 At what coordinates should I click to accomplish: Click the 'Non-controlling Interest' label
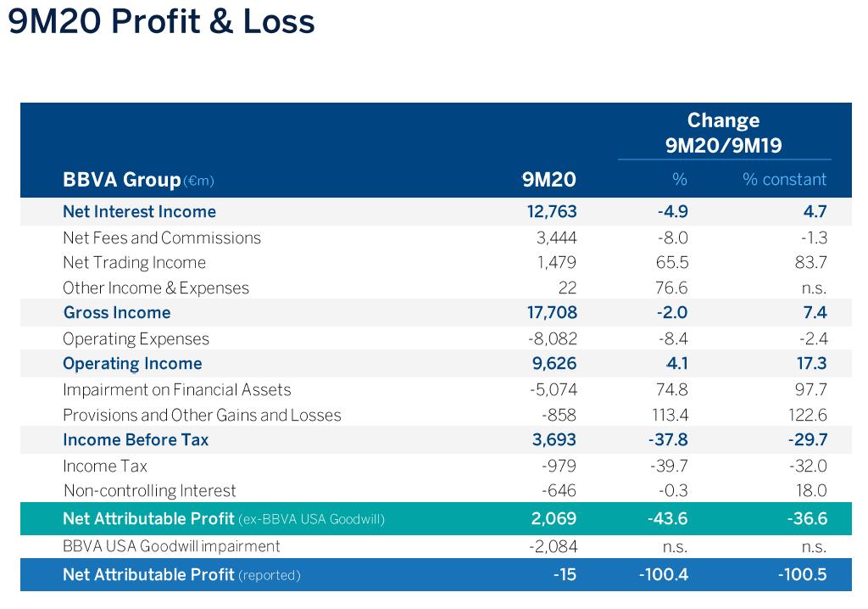[x=150, y=491]
